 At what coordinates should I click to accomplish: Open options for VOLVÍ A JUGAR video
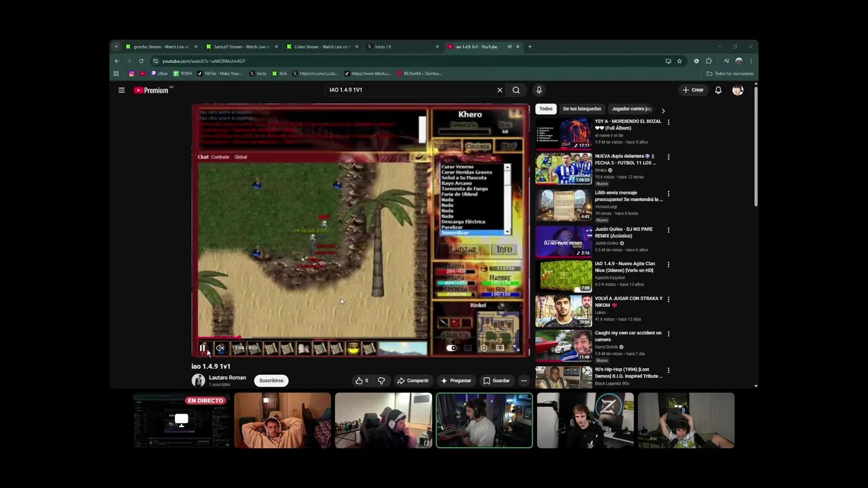(668, 300)
